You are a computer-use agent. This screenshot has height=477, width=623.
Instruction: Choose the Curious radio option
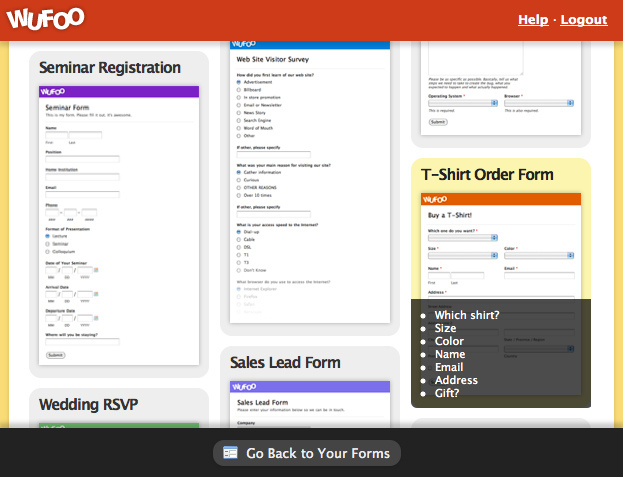pyautogui.click(x=239, y=180)
